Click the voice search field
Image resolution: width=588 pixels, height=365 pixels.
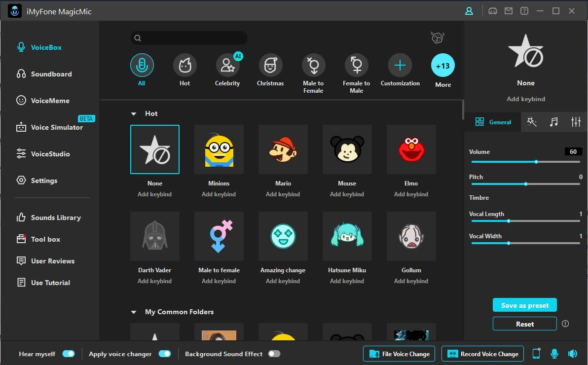pyautogui.click(x=188, y=38)
